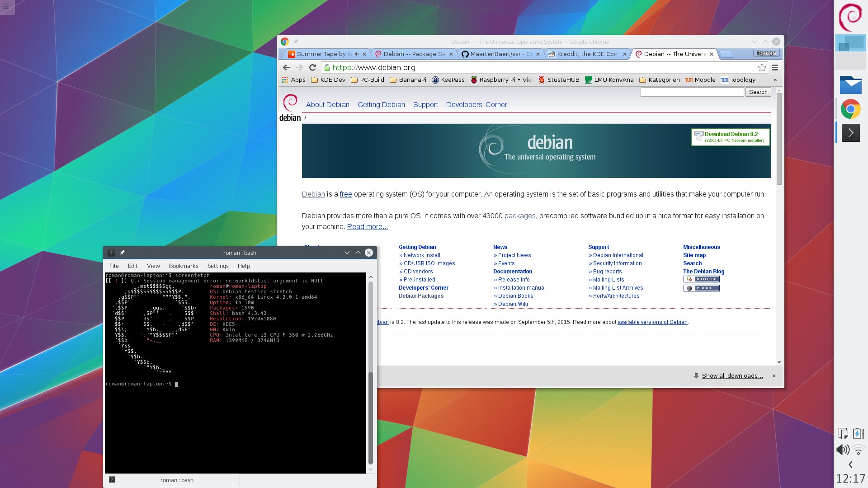Open the File menu in Konsole
The width and height of the screenshot is (868, 488).
(x=114, y=266)
